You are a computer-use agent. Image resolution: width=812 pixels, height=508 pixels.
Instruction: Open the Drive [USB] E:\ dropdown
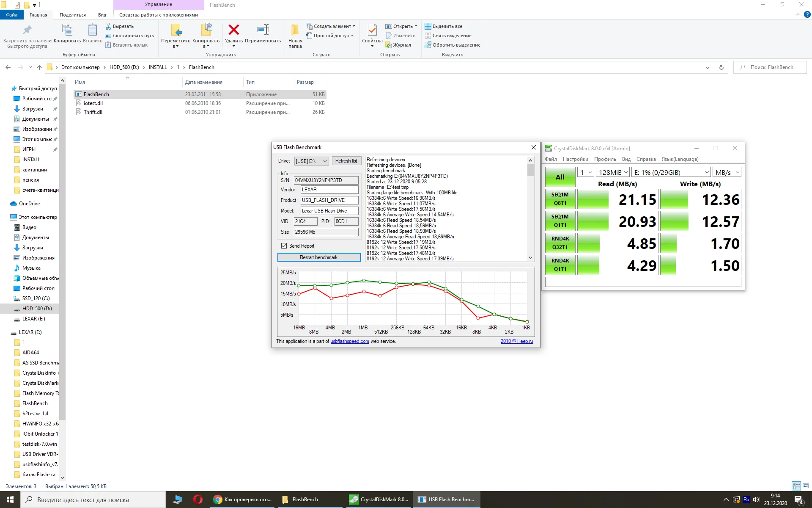pyautogui.click(x=311, y=161)
